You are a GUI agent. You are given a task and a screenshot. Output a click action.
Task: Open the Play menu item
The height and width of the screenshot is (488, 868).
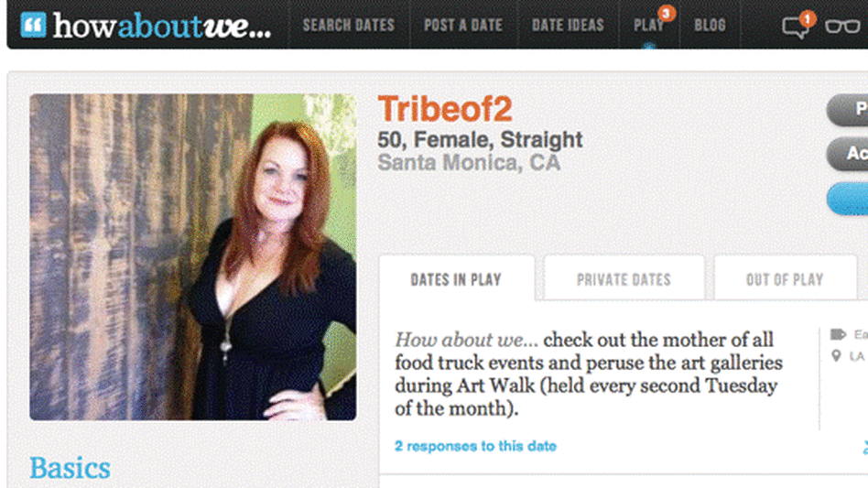648,26
